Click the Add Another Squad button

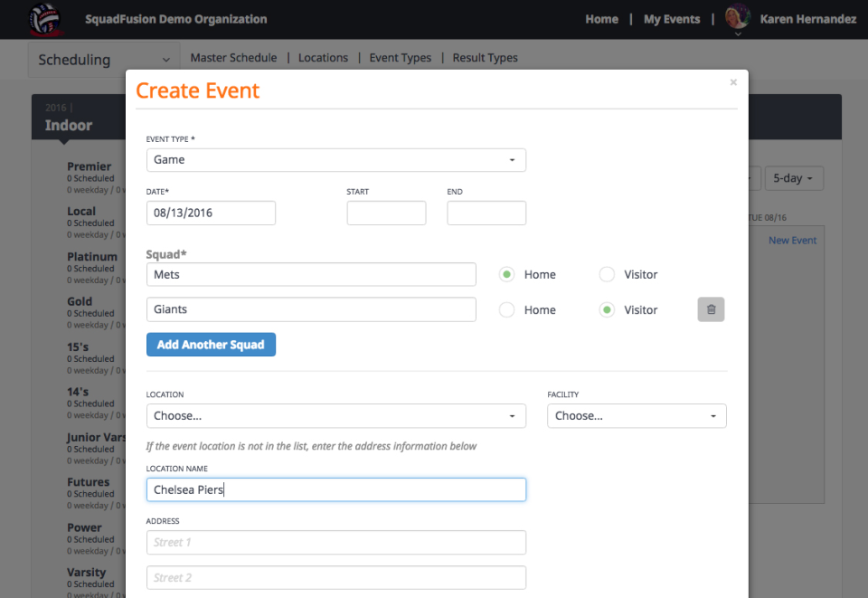tap(211, 345)
